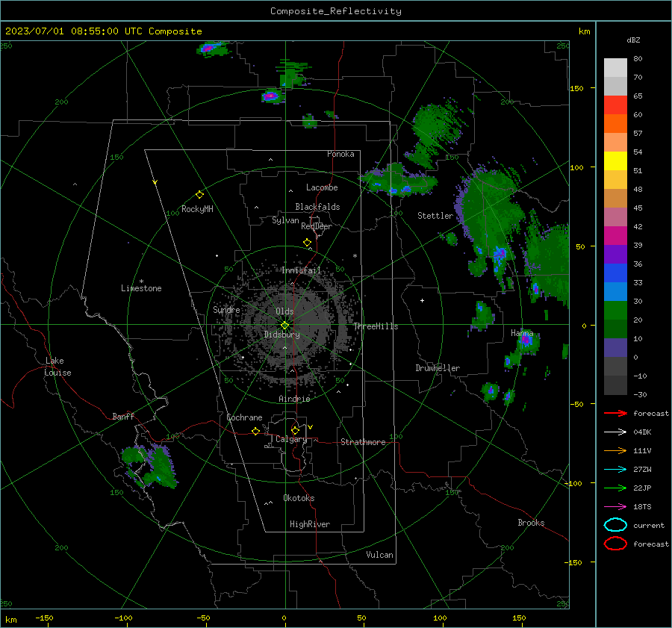The image size is (672, 628).
Task: Click the km unit label at bottom-left
Action: (11, 620)
